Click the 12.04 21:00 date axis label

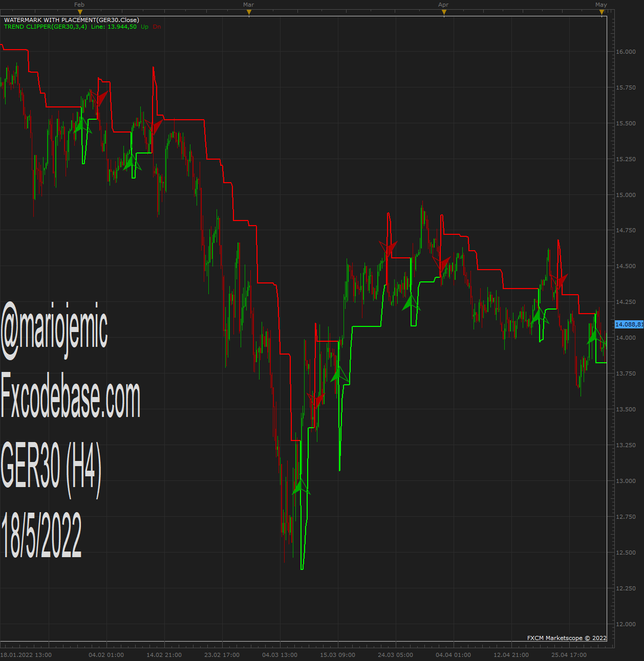(x=511, y=655)
